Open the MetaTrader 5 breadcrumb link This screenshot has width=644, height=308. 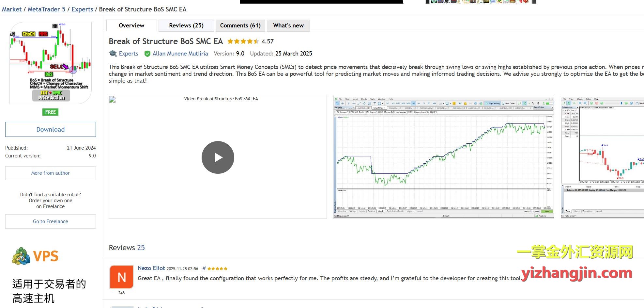tap(46, 9)
